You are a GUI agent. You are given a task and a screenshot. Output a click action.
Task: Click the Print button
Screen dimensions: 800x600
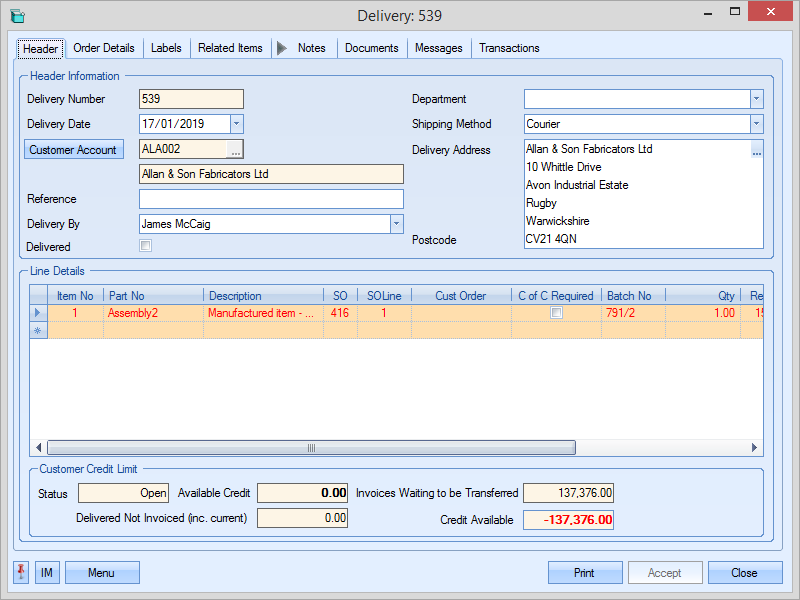(x=585, y=573)
